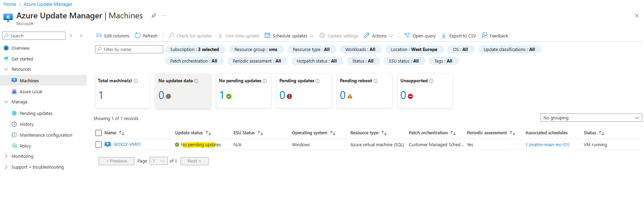
Task: Click the info icon beside No pending updates
Action: click(265, 81)
